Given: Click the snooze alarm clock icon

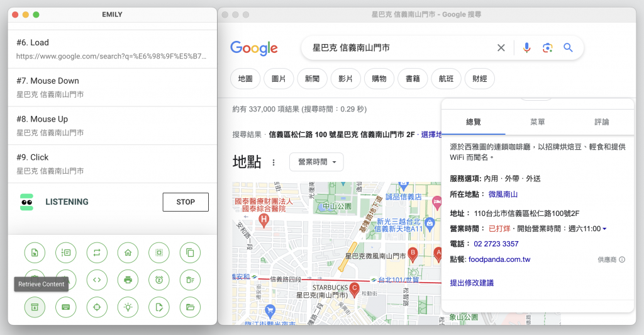Looking at the screenshot, I should [x=159, y=280].
